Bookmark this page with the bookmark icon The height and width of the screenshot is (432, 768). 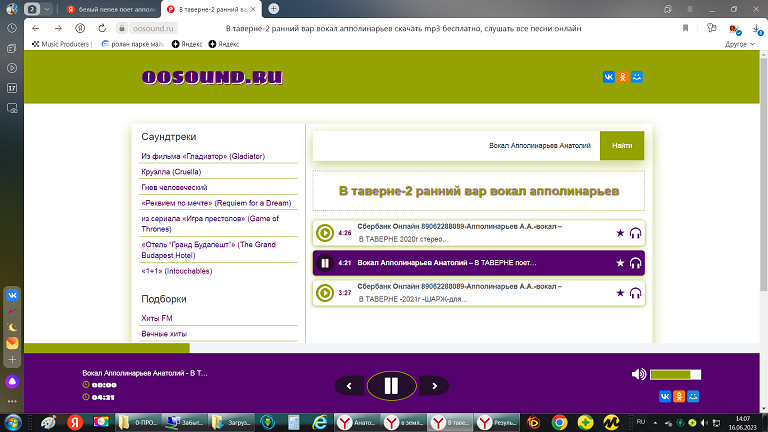(685, 28)
